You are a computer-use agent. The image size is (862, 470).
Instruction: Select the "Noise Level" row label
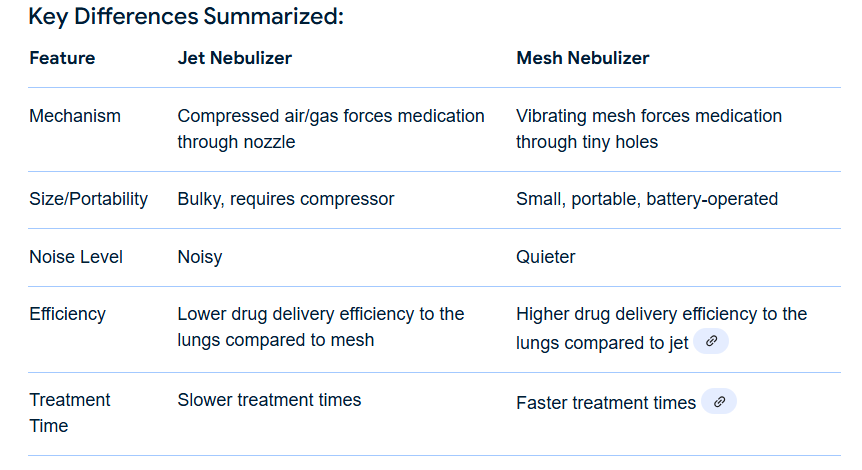[x=76, y=257]
